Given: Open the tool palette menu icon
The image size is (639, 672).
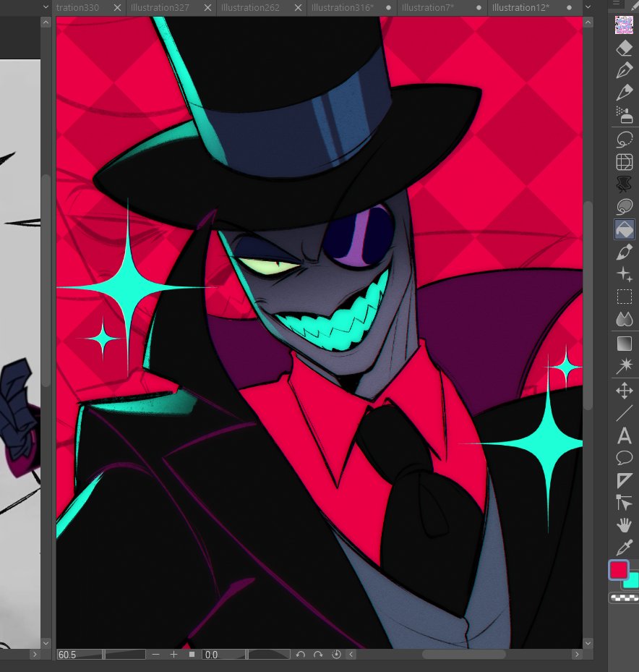Looking at the screenshot, I should click(617, 3).
